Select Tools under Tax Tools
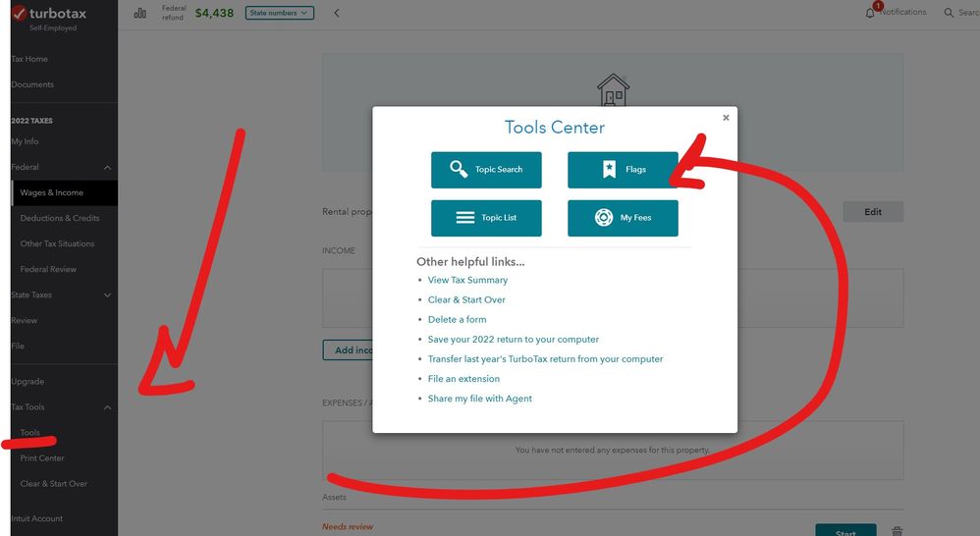980x536 pixels. (30, 432)
